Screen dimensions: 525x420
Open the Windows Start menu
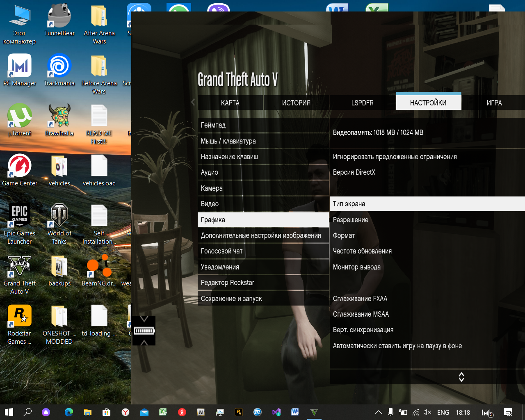point(9,412)
